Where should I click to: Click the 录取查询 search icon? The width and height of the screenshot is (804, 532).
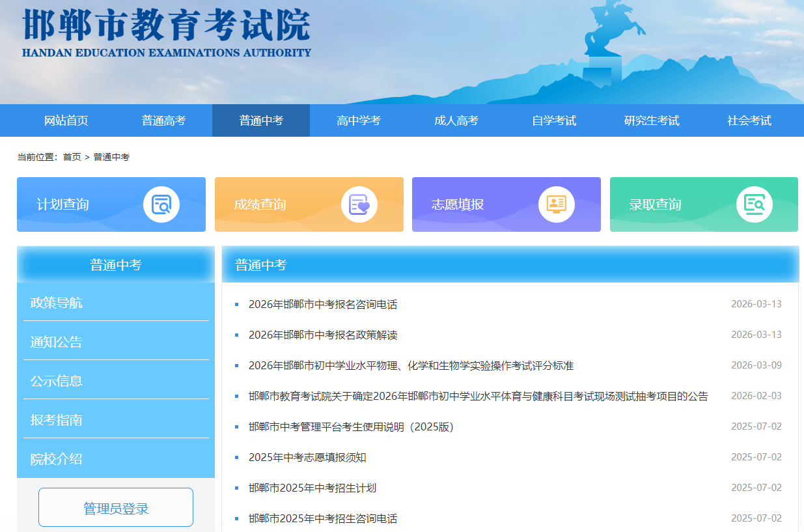[x=754, y=204]
